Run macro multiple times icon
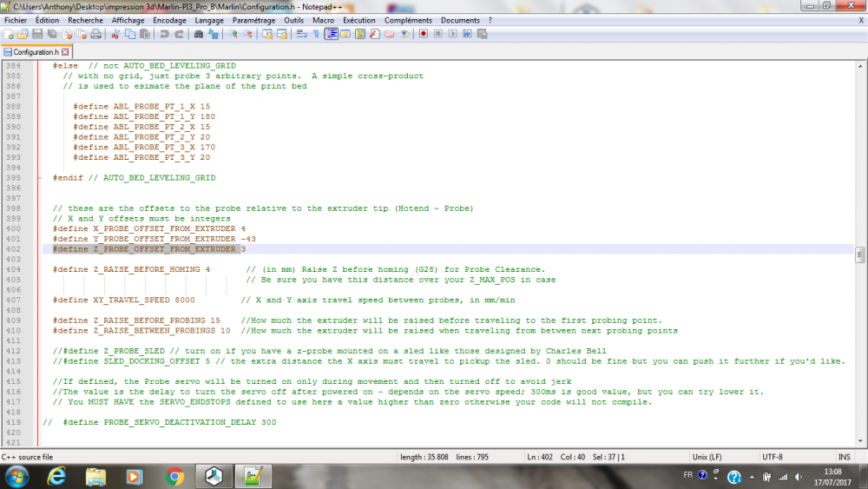 [x=467, y=35]
